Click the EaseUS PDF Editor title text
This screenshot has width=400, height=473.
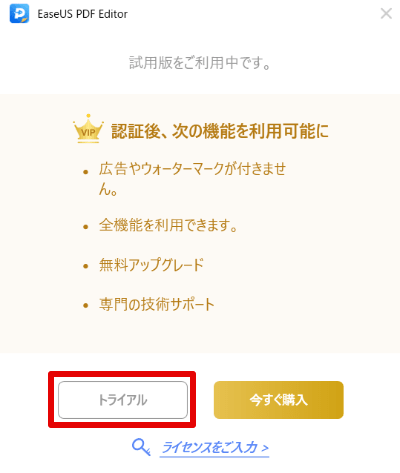click(82, 14)
